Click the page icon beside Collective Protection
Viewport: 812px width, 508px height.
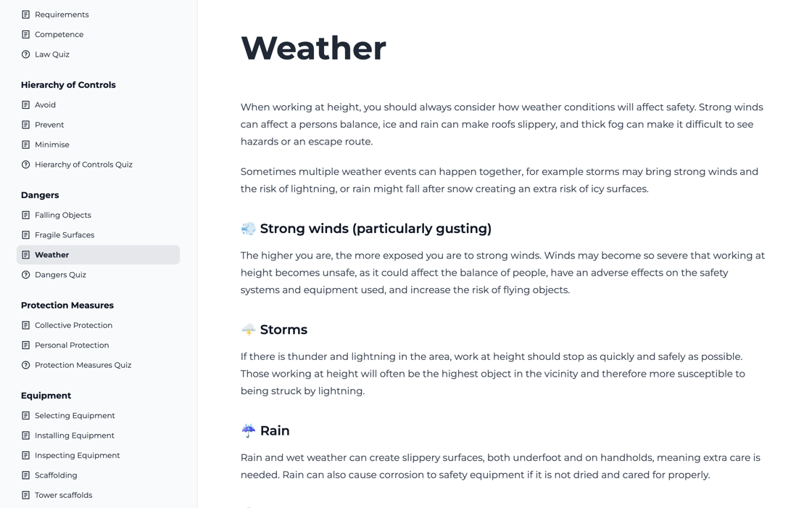[x=25, y=326]
